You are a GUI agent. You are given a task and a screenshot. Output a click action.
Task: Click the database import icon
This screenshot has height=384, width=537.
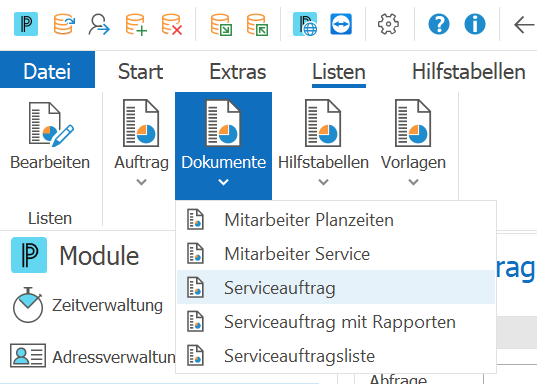pyautogui.click(x=221, y=25)
